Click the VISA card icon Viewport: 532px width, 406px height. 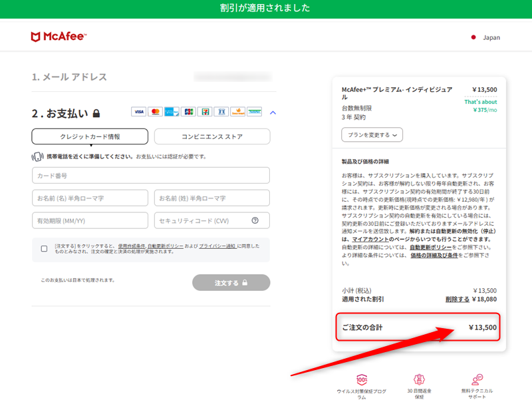139,112
